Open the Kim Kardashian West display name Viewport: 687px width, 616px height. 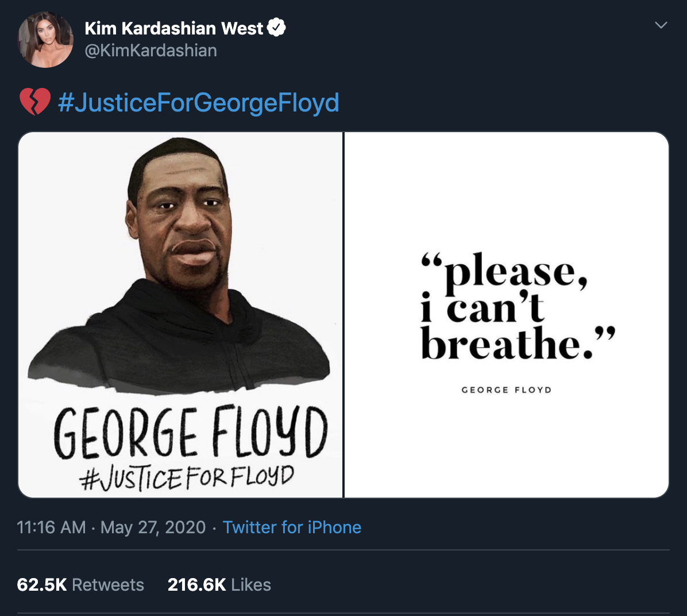click(x=173, y=28)
